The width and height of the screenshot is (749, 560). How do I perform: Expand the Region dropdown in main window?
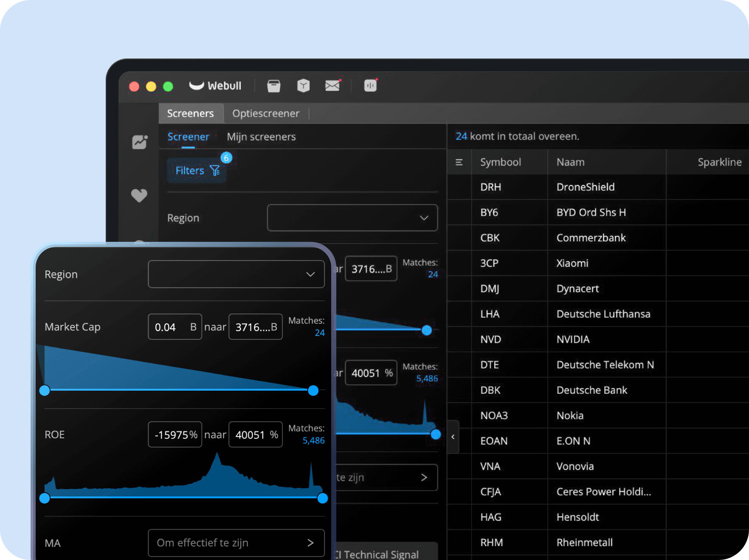352,218
